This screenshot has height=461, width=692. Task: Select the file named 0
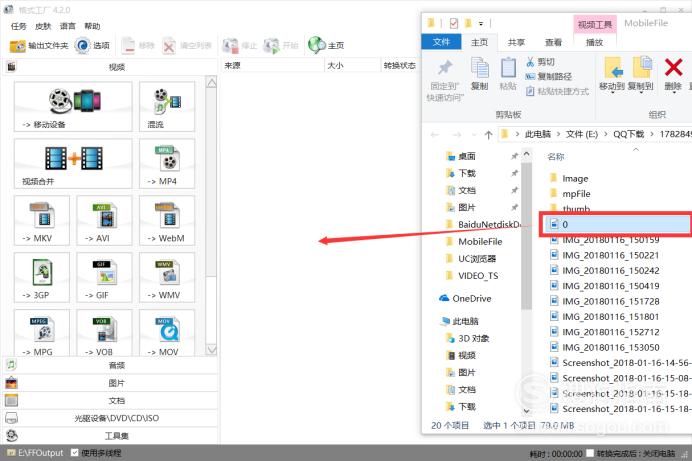tap(616, 225)
